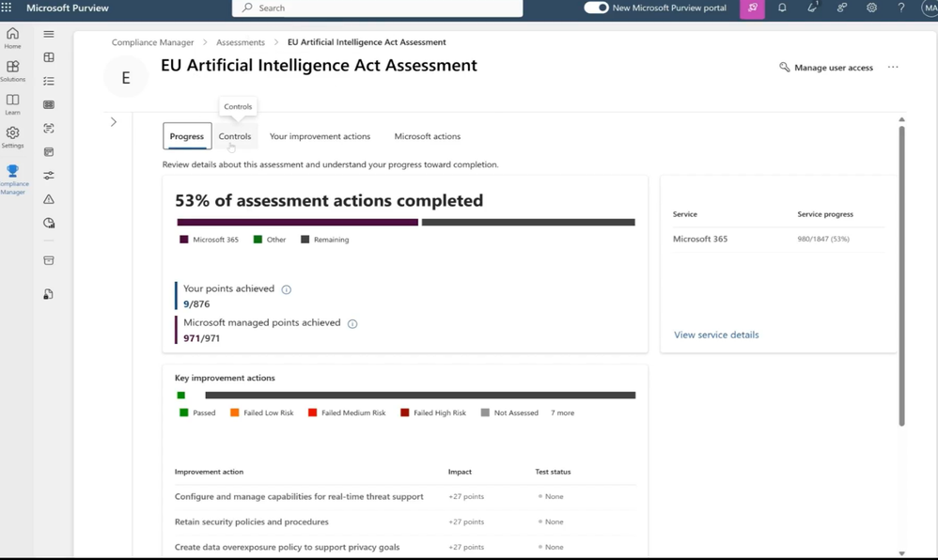The height and width of the screenshot is (560, 938).
Task: Switch to the Controls tab
Action: pyautogui.click(x=235, y=136)
